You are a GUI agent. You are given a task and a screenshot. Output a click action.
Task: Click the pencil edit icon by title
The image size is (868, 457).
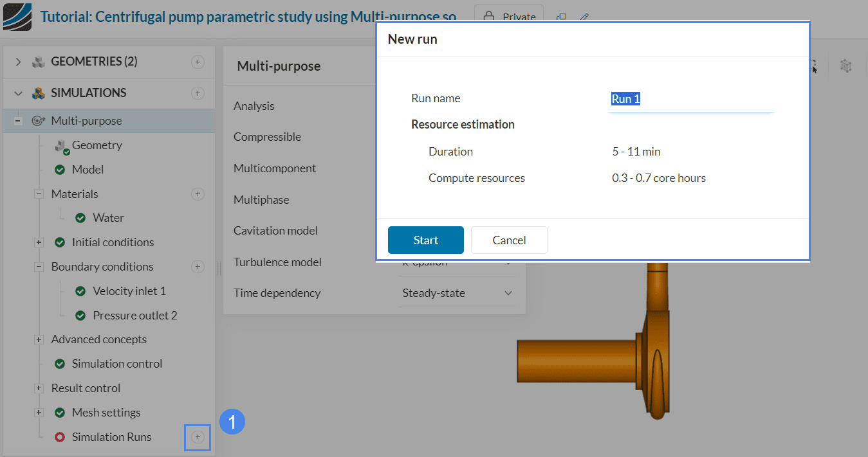point(584,17)
